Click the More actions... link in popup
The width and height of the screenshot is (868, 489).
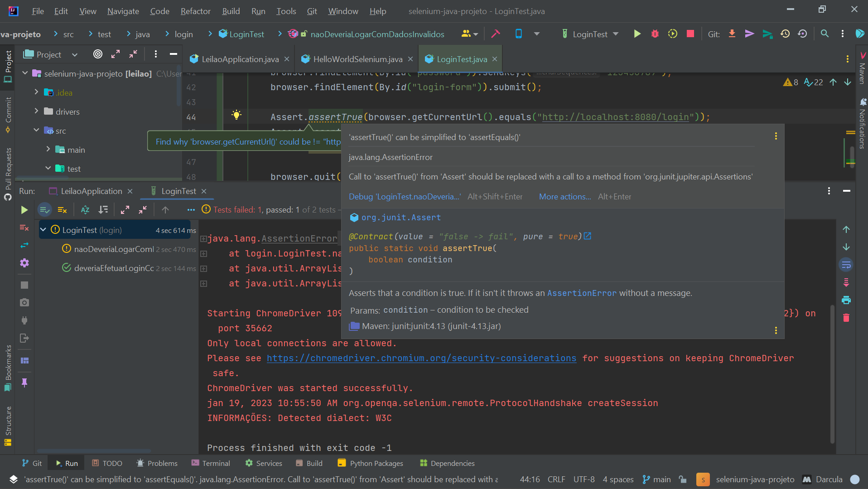click(x=564, y=197)
